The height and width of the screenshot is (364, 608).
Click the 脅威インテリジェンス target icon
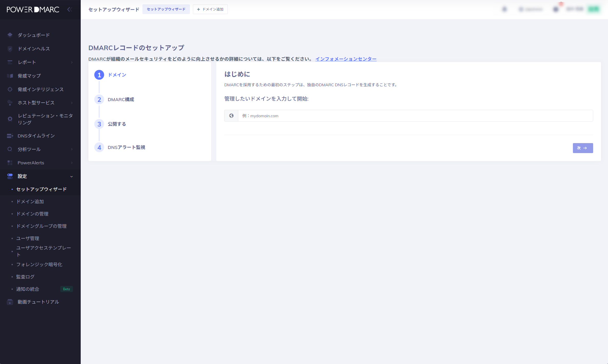10,89
